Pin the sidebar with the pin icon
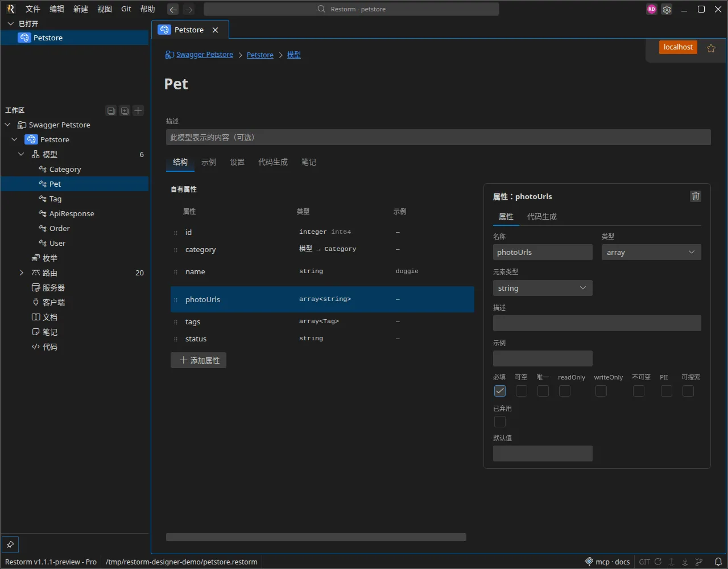 tap(10, 545)
